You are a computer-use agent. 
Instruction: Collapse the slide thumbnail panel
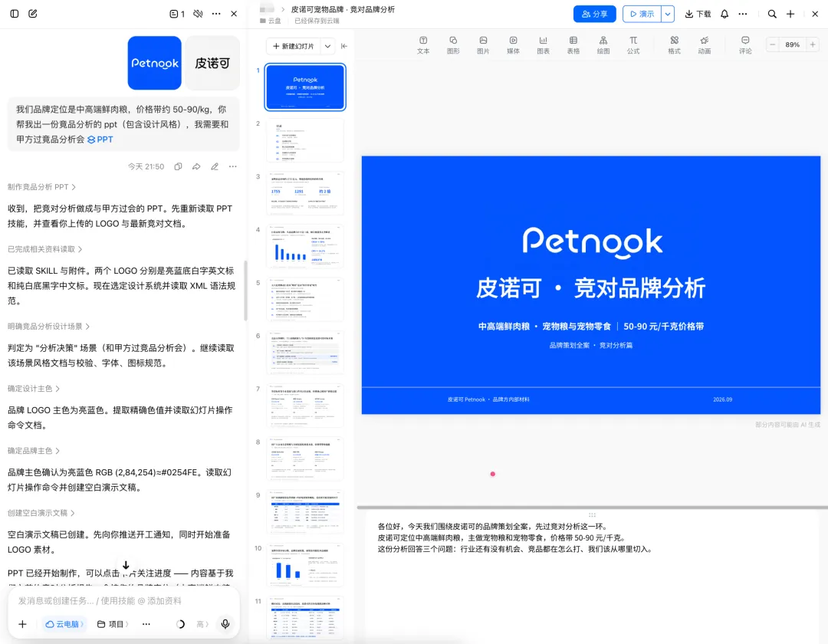tap(344, 47)
